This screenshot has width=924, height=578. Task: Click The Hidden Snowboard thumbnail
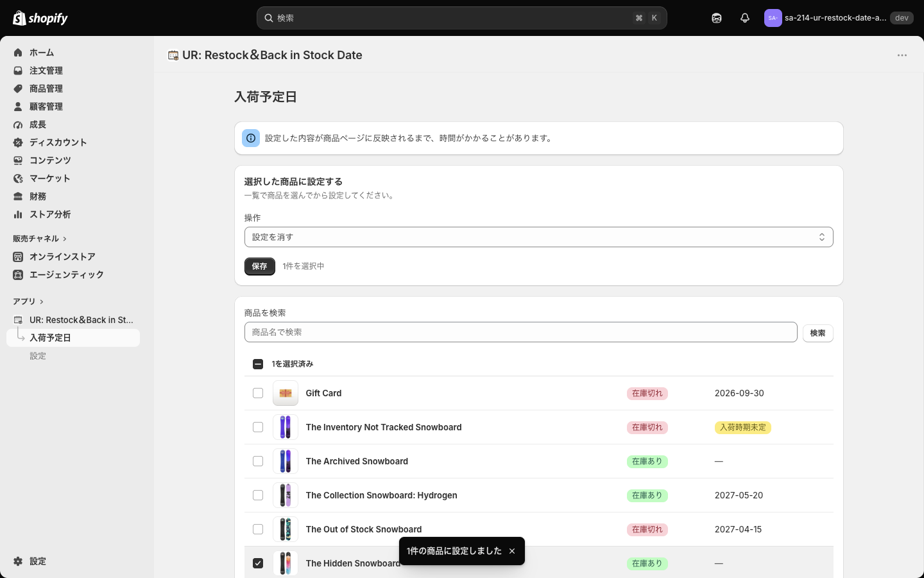(x=286, y=563)
